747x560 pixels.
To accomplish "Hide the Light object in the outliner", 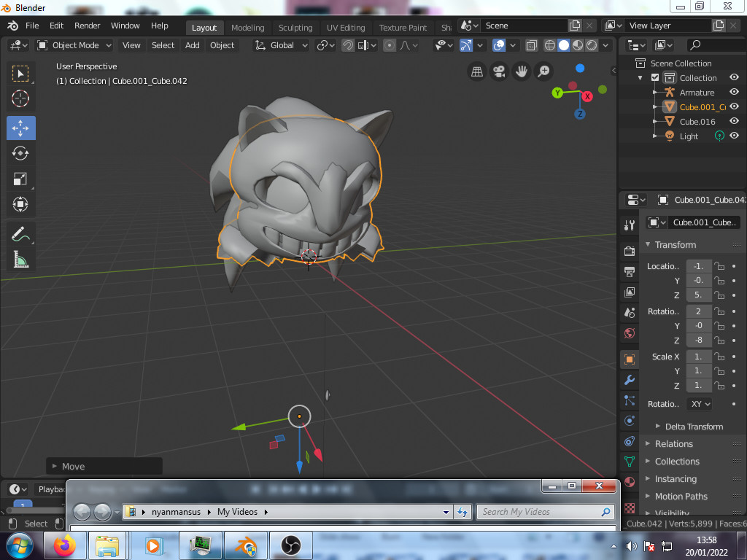I will click(735, 136).
